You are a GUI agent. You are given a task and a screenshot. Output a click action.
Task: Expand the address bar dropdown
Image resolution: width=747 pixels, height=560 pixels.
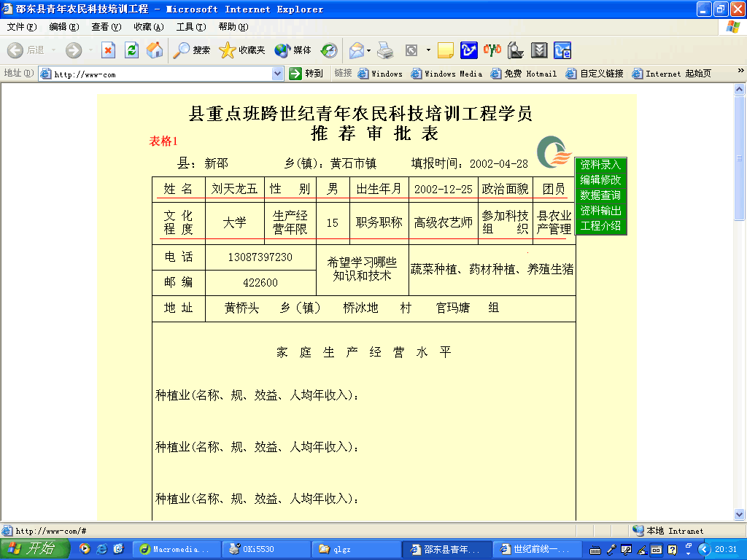tap(277, 74)
